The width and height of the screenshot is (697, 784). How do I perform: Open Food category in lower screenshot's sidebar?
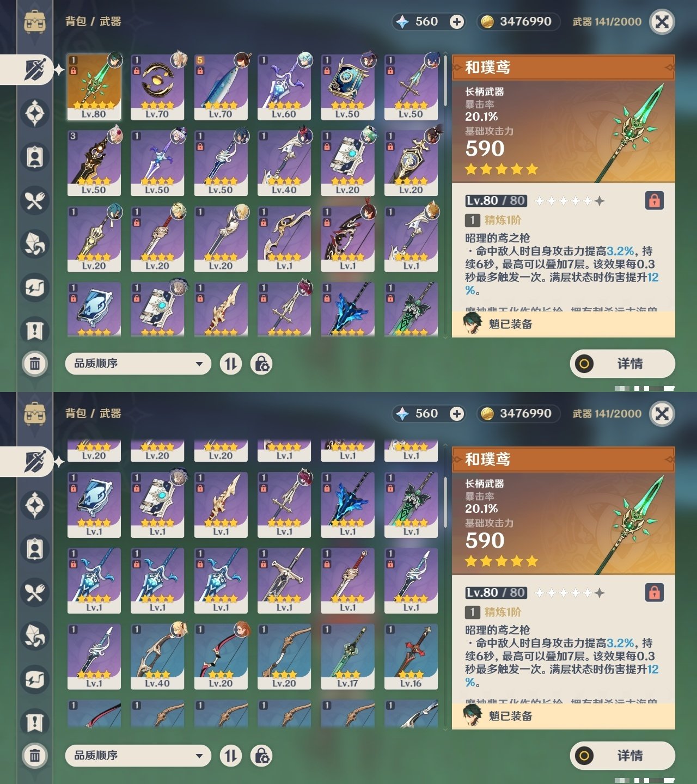point(35,592)
